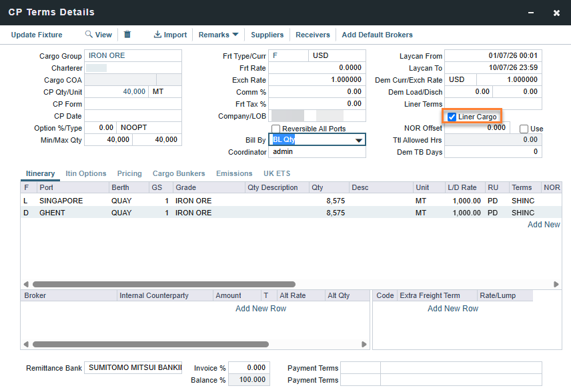This screenshot has width=571, height=392.
Task: Click the Coordinator field showing admin
Action: tap(317, 152)
